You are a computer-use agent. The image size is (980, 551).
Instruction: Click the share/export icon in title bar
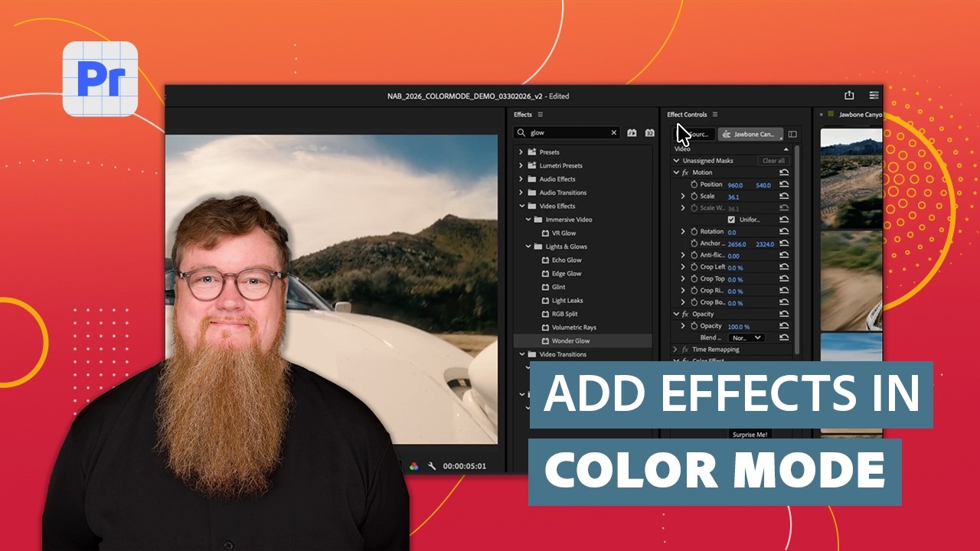(849, 96)
